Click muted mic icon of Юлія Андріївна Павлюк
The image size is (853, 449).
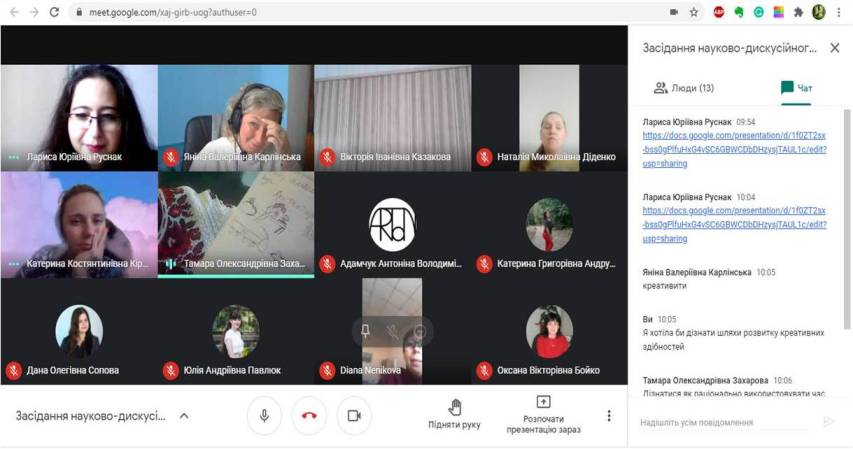pos(171,371)
